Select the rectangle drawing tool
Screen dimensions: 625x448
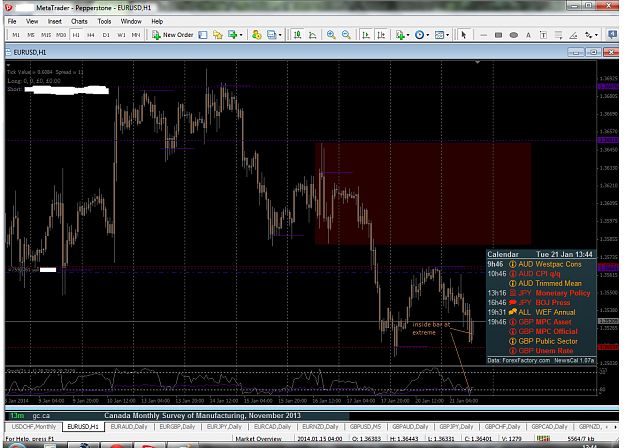(x=498, y=35)
